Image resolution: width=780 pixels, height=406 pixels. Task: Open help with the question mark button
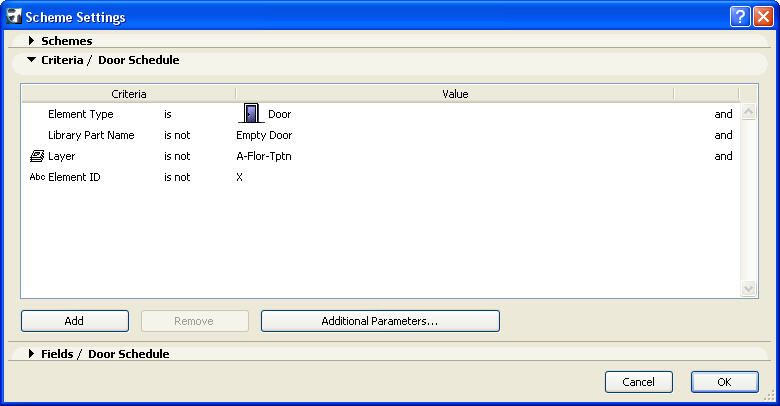tap(740, 16)
